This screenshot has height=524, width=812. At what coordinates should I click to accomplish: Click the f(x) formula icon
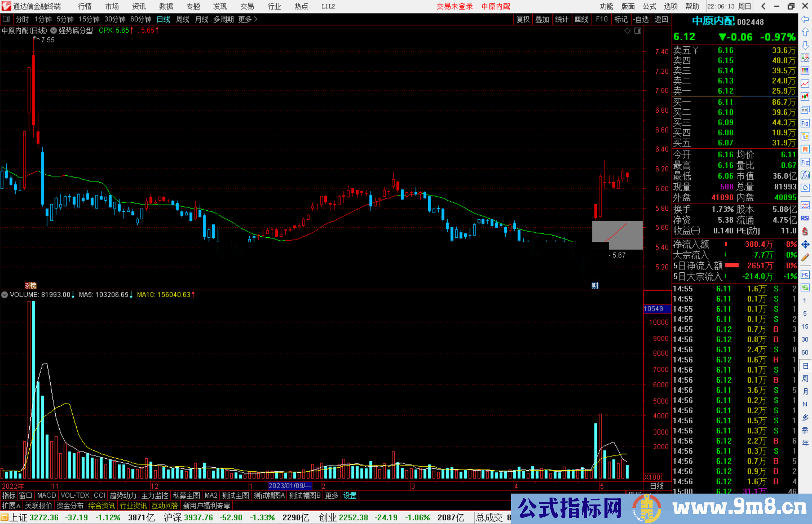[805, 175]
